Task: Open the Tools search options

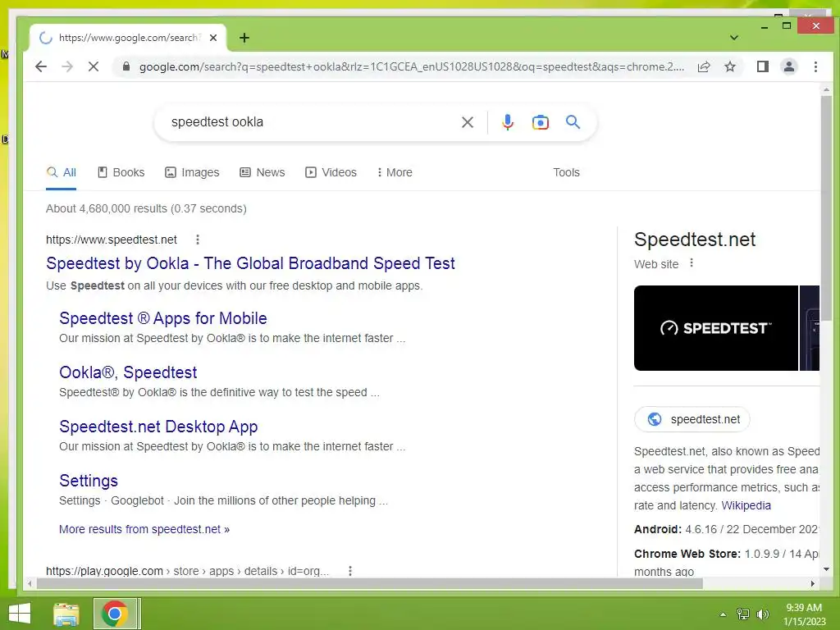Action: 566,172
